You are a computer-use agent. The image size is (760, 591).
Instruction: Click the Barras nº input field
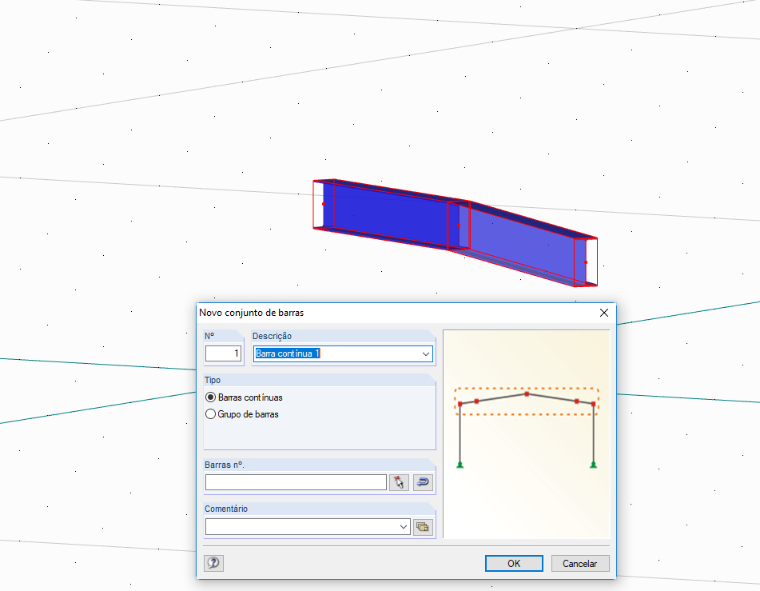pyautogui.click(x=296, y=482)
